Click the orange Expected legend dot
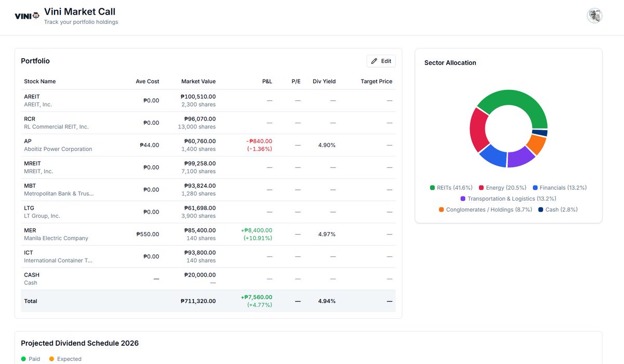This screenshot has height=364, width=624. pos(51,359)
